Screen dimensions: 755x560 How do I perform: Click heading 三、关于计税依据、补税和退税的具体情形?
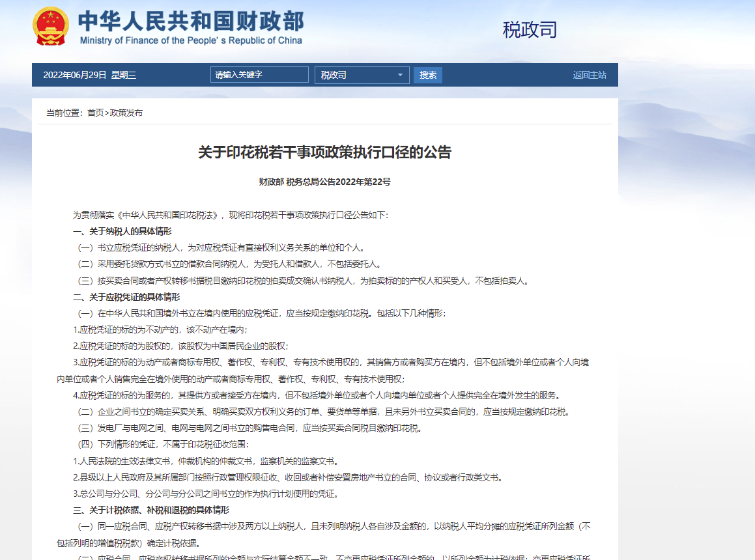click(150, 510)
